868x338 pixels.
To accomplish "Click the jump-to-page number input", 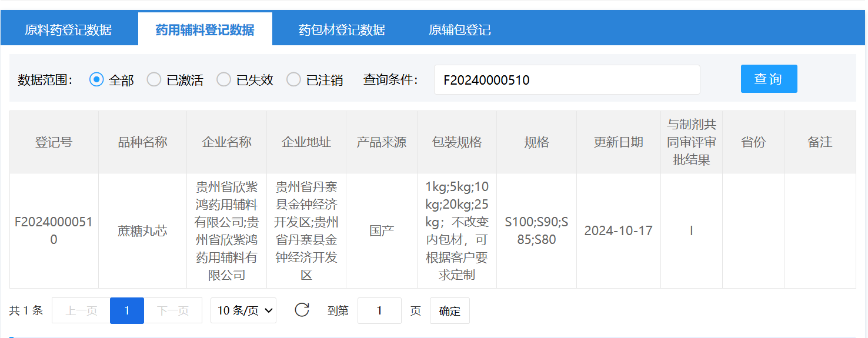I will point(379,311).
